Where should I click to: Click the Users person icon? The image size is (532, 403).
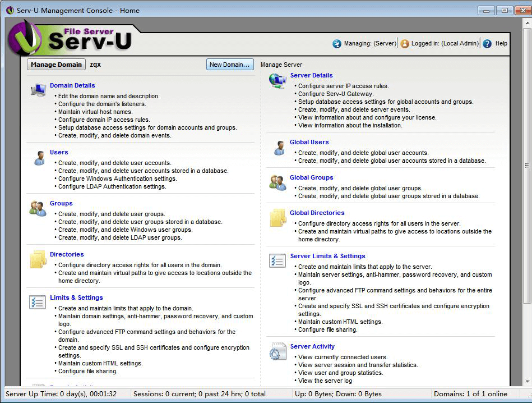pyautogui.click(x=39, y=158)
